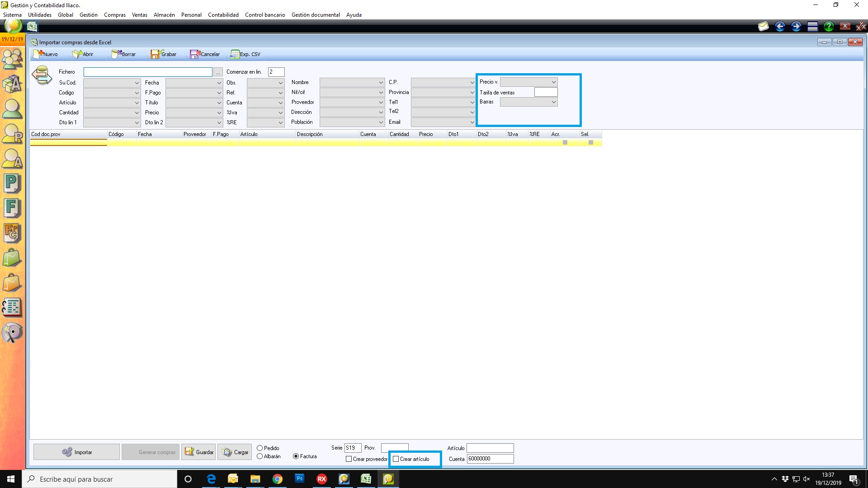This screenshot has width=868, height=488.
Task: Open Chrome from the Windows taskbar
Action: pyautogui.click(x=277, y=479)
